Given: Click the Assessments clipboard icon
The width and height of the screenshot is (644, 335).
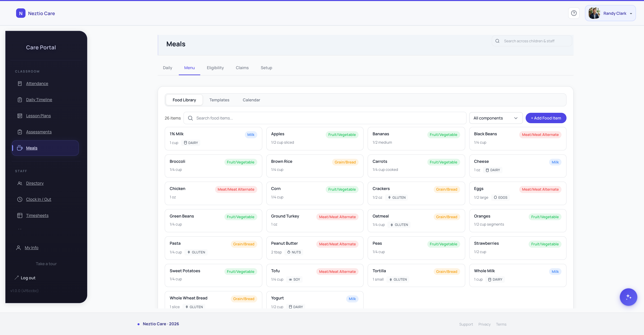Looking at the screenshot, I should coord(20,132).
